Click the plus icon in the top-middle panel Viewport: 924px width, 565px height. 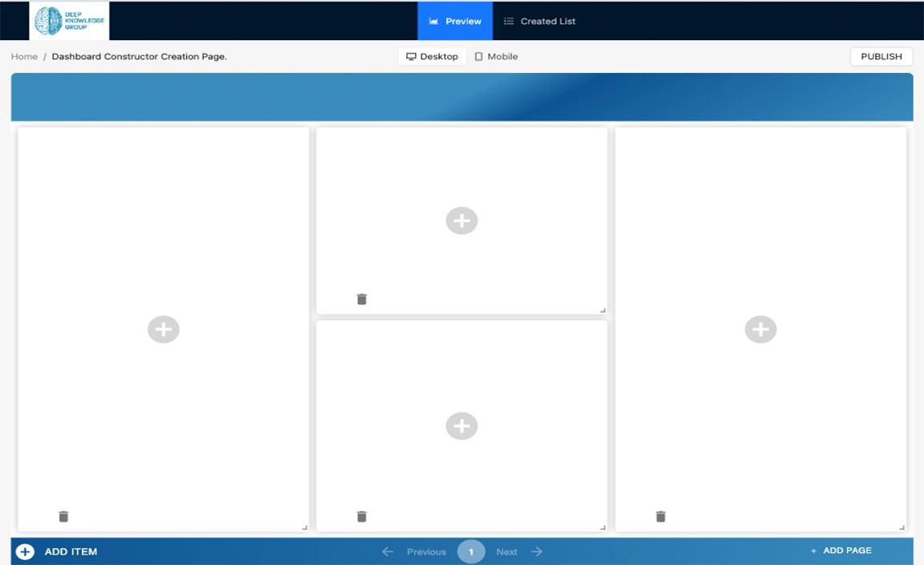(462, 221)
